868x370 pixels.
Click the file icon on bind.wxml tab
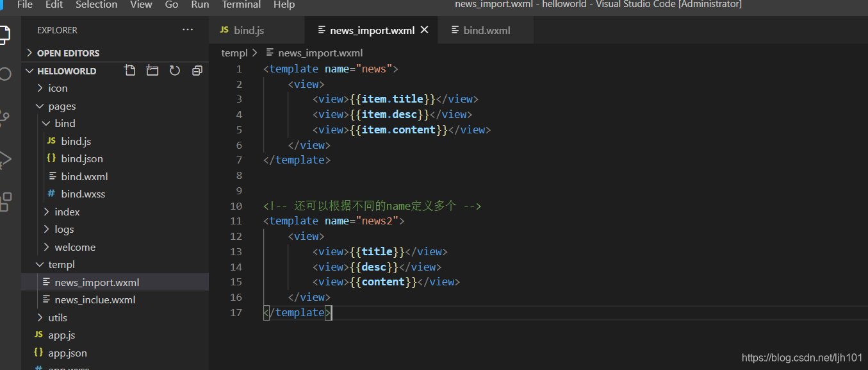(455, 30)
